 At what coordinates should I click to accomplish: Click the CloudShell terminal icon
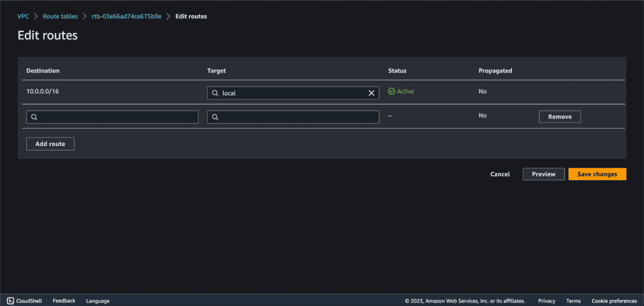point(10,301)
